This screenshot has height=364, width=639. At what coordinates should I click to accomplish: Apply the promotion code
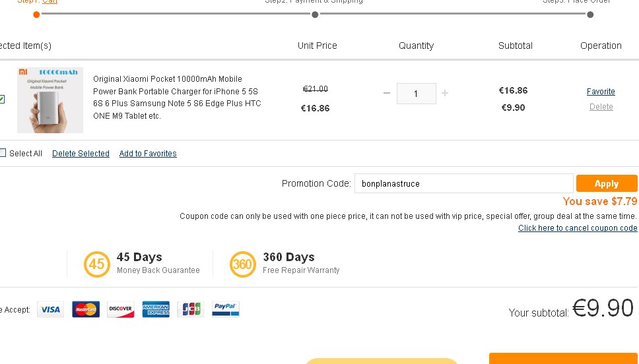click(x=606, y=183)
